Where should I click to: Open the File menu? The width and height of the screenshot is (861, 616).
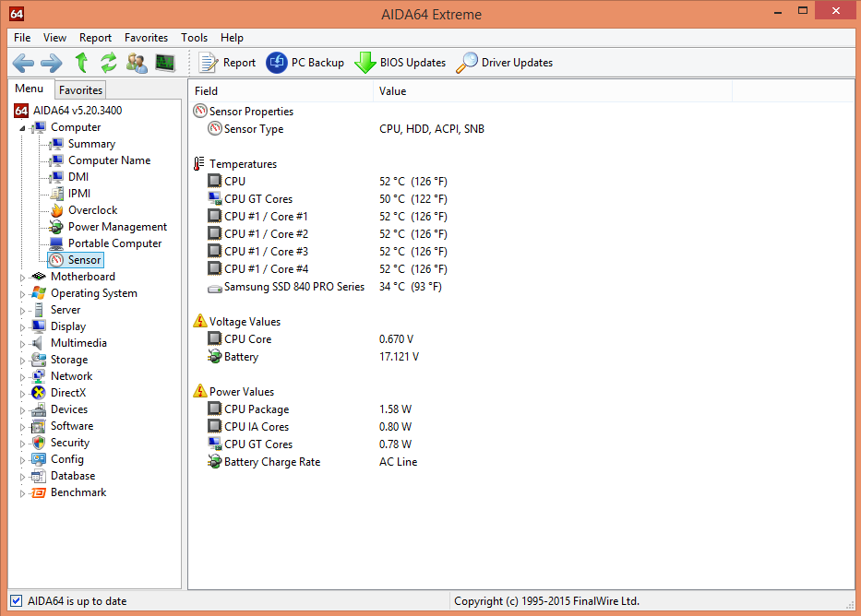point(22,37)
